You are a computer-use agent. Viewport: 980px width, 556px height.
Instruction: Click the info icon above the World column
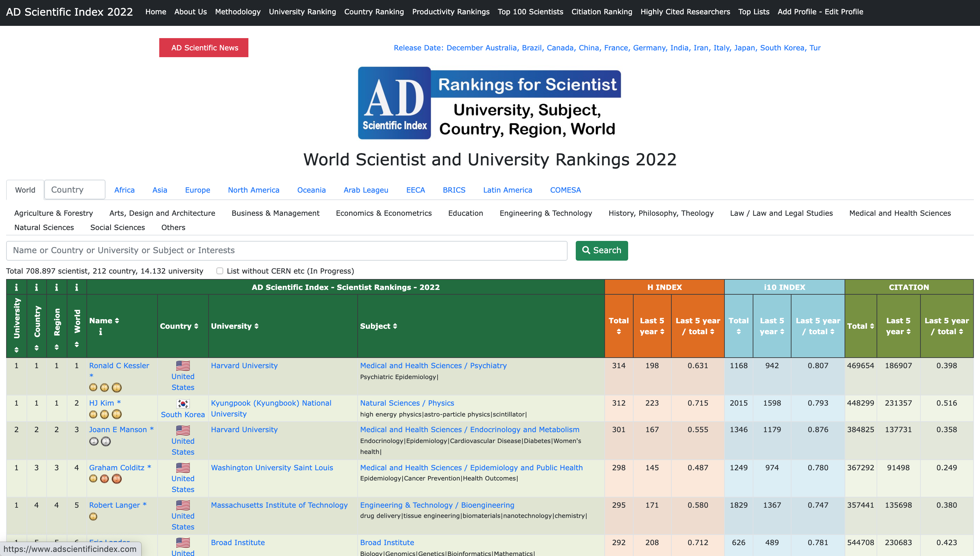point(77,287)
